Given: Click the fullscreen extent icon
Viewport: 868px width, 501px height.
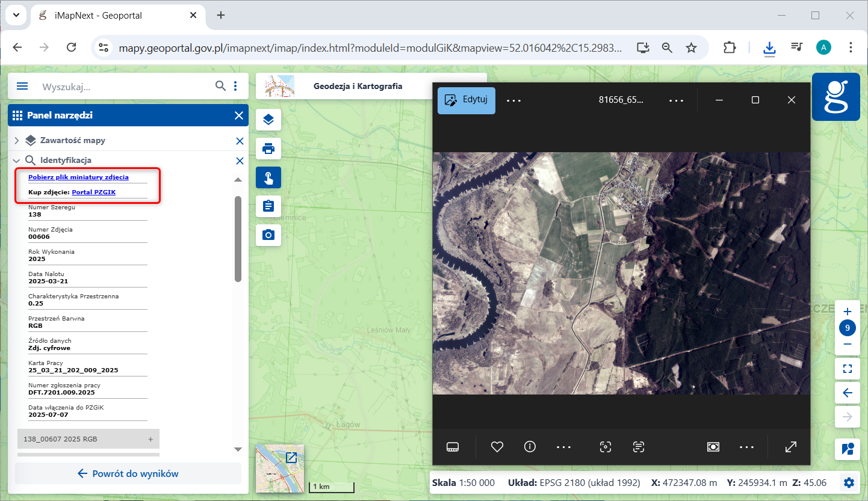Looking at the screenshot, I should (848, 369).
